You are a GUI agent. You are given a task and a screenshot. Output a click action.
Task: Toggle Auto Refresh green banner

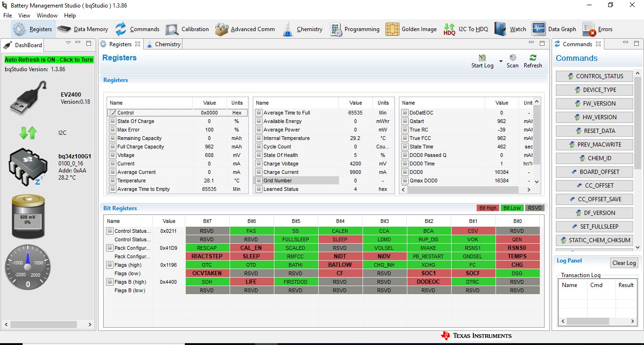click(x=49, y=60)
